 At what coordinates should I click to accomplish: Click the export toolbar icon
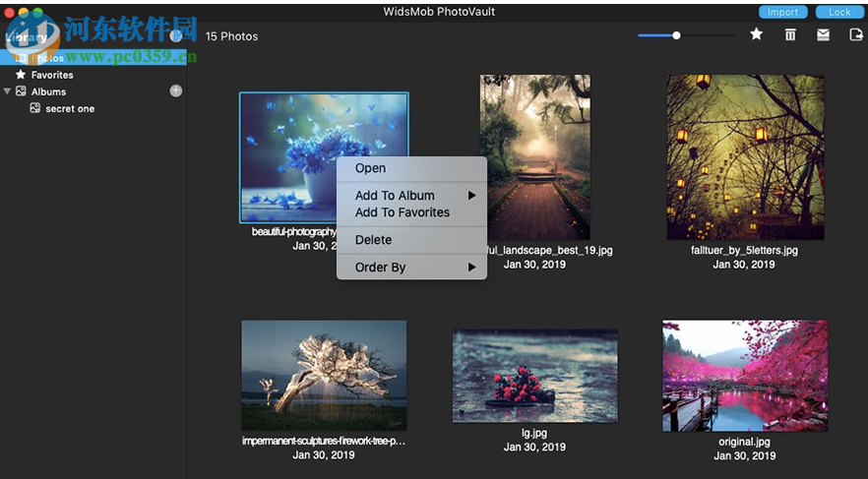click(856, 34)
